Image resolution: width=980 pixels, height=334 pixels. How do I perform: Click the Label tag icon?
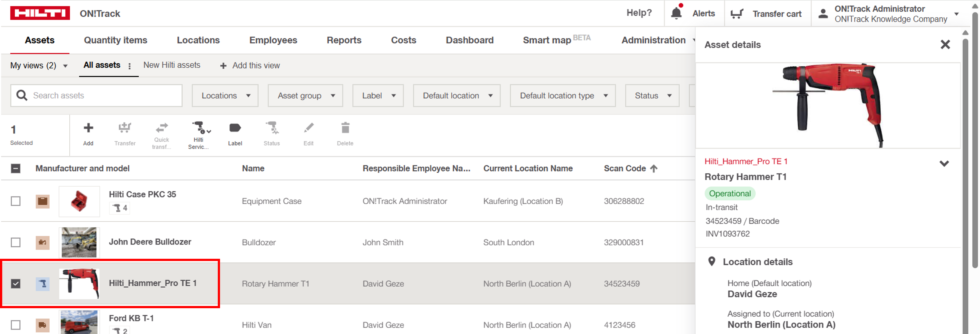tap(235, 128)
